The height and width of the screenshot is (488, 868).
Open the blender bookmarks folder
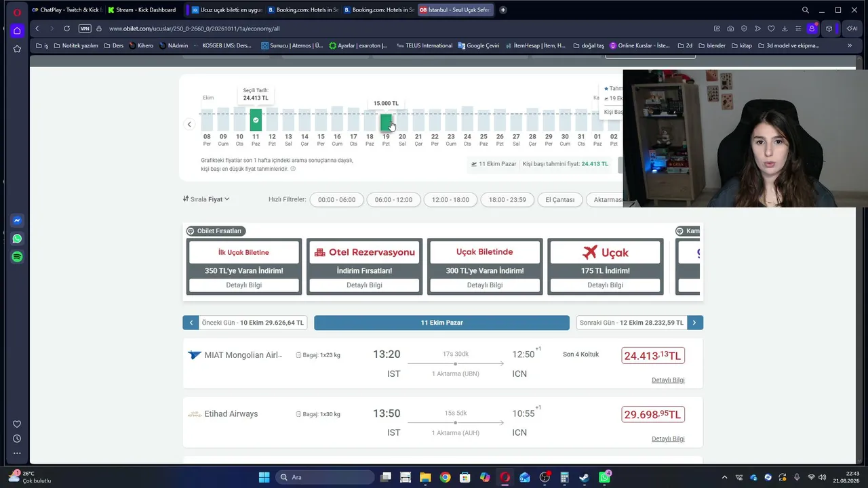point(711,45)
